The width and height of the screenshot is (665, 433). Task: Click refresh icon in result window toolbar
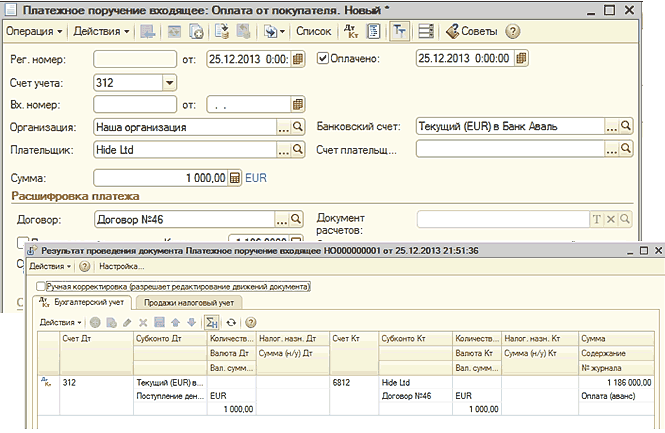(x=232, y=323)
